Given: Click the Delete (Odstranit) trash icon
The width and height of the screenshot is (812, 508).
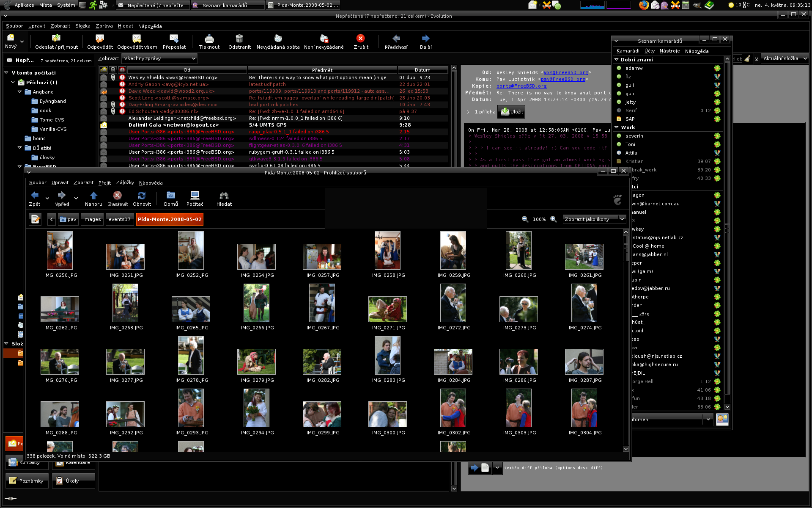Looking at the screenshot, I should click(239, 39).
